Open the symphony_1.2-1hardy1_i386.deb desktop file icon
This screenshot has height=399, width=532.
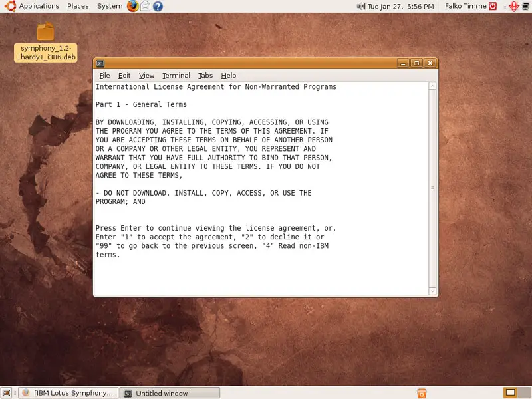(x=45, y=31)
